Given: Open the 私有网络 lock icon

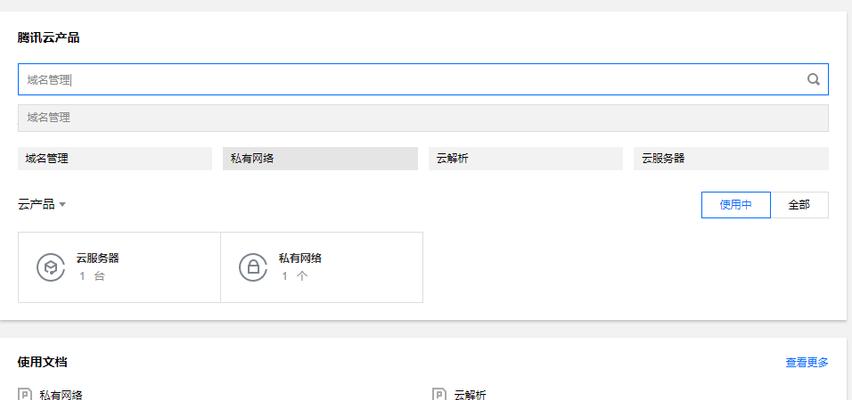Looking at the screenshot, I should click(x=253, y=267).
